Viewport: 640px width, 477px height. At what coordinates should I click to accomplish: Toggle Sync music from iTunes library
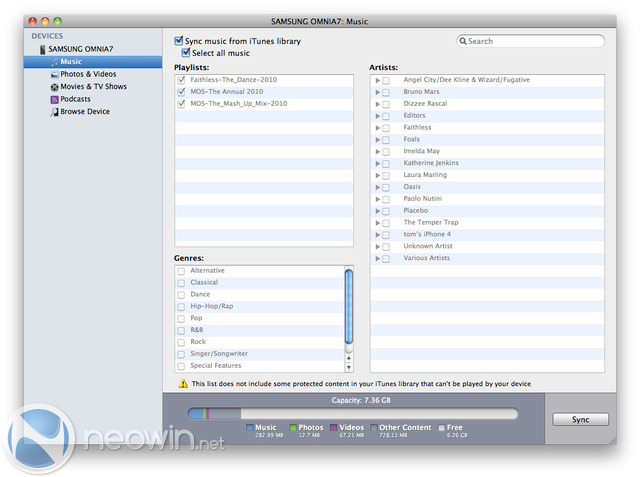[x=178, y=41]
